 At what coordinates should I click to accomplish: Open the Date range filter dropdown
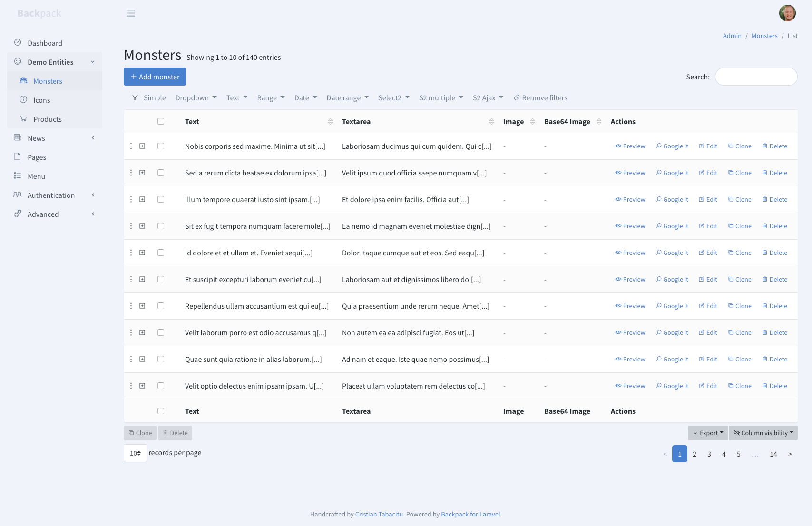point(347,97)
